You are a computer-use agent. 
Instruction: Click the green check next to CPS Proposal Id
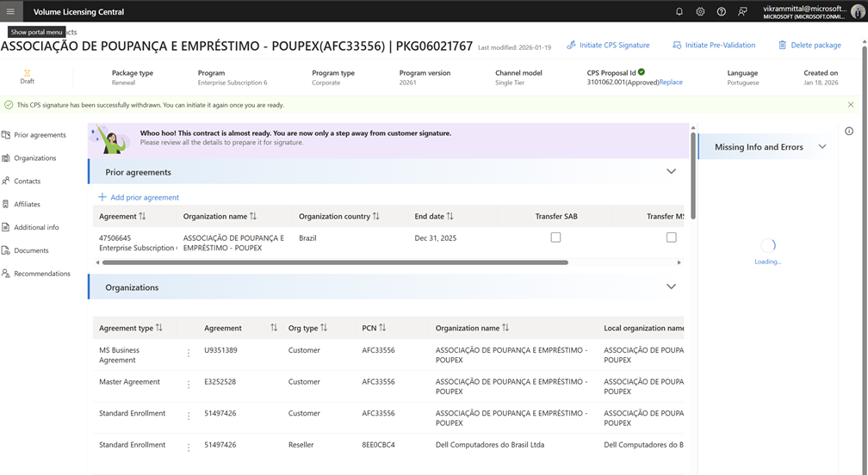tap(642, 72)
